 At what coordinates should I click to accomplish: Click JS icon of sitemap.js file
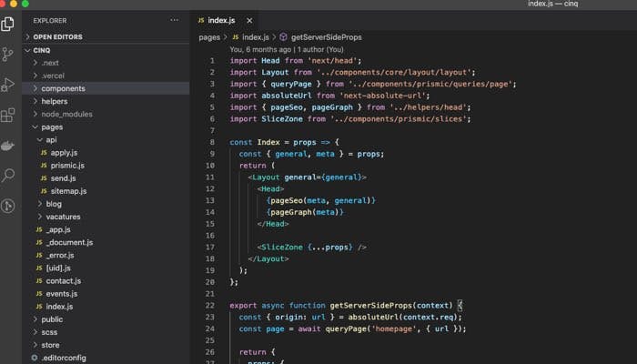coord(44,191)
